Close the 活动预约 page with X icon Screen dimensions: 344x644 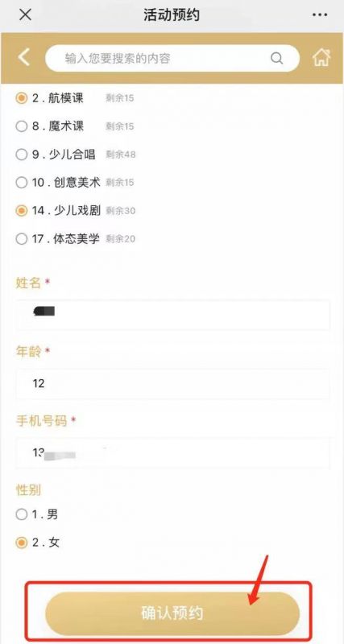click(x=26, y=14)
